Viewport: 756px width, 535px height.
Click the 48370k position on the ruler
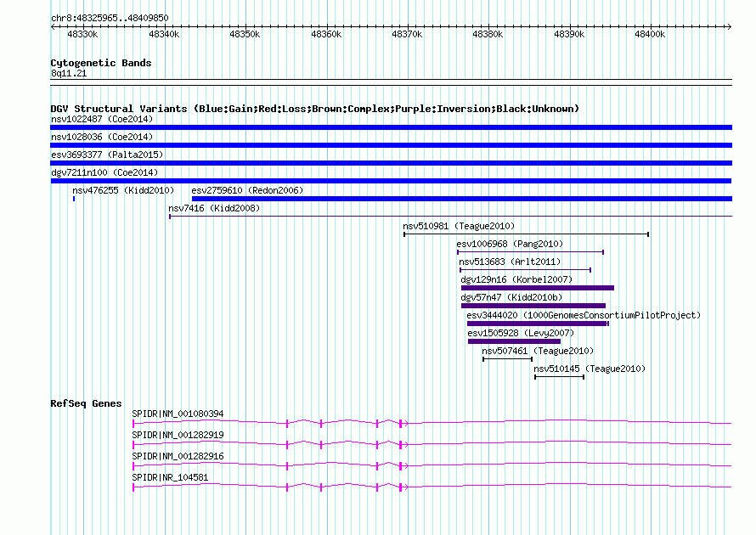pyautogui.click(x=407, y=34)
